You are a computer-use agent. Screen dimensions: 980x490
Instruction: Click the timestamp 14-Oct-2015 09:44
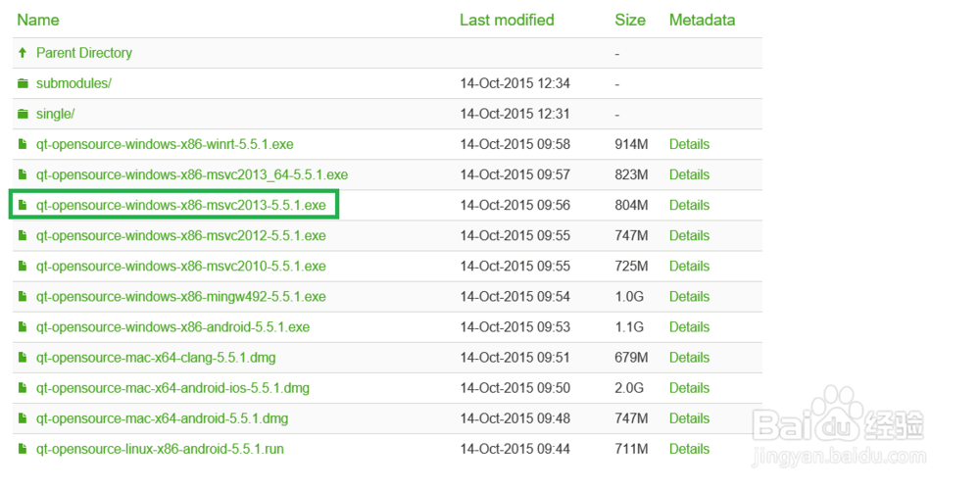(515, 450)
